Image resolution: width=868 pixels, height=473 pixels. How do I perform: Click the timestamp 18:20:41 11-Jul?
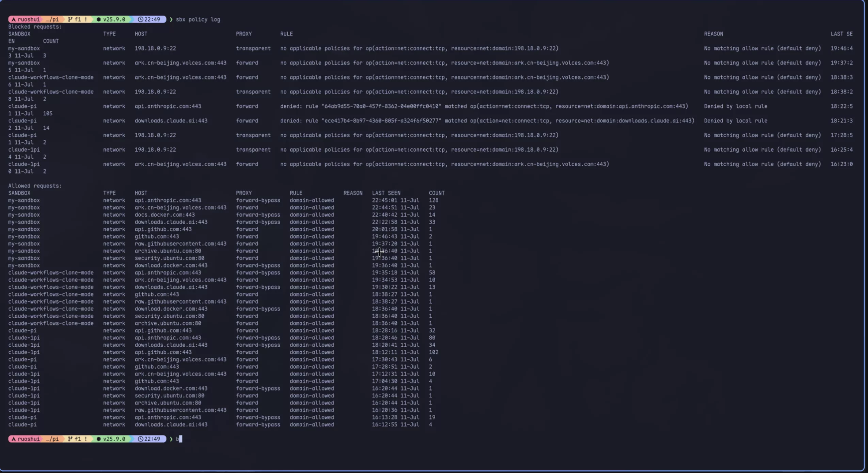[395, 345]
